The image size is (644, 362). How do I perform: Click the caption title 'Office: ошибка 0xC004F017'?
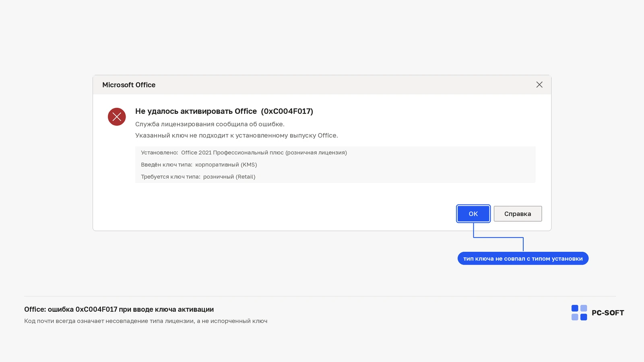(119, 309)
